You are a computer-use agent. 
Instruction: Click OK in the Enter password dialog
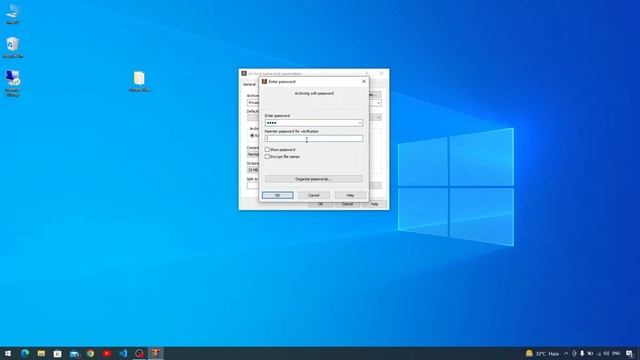(x=278, y=196)
